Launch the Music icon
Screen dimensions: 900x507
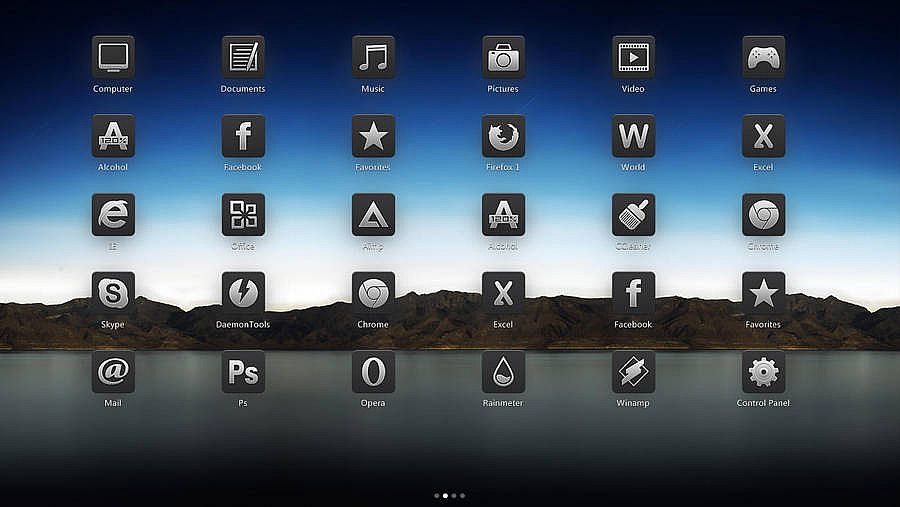coord(373,57)
